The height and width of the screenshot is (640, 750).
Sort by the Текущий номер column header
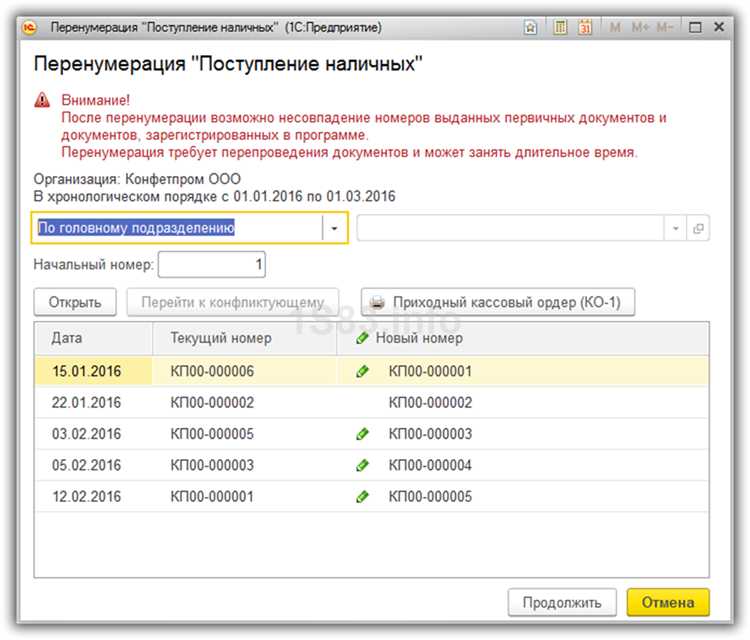244,338
